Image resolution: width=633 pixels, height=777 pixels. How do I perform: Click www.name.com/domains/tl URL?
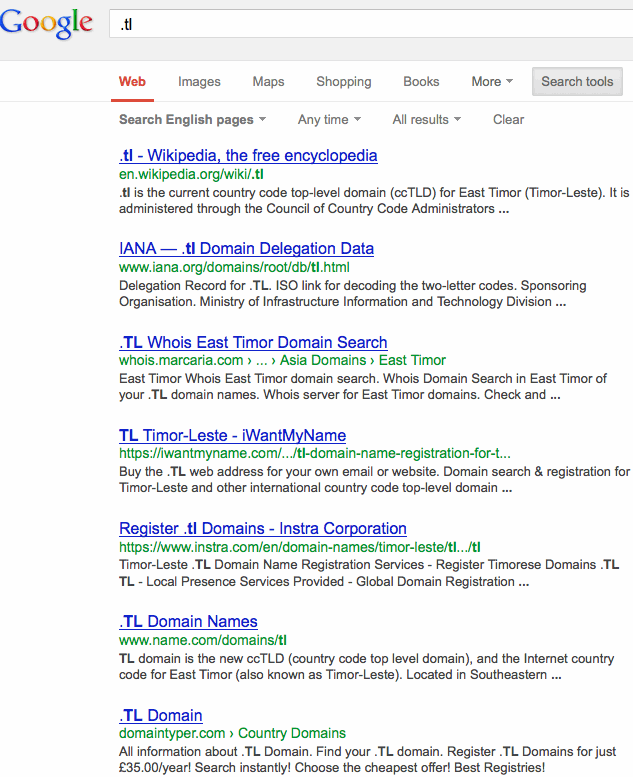tap(203, 640)
